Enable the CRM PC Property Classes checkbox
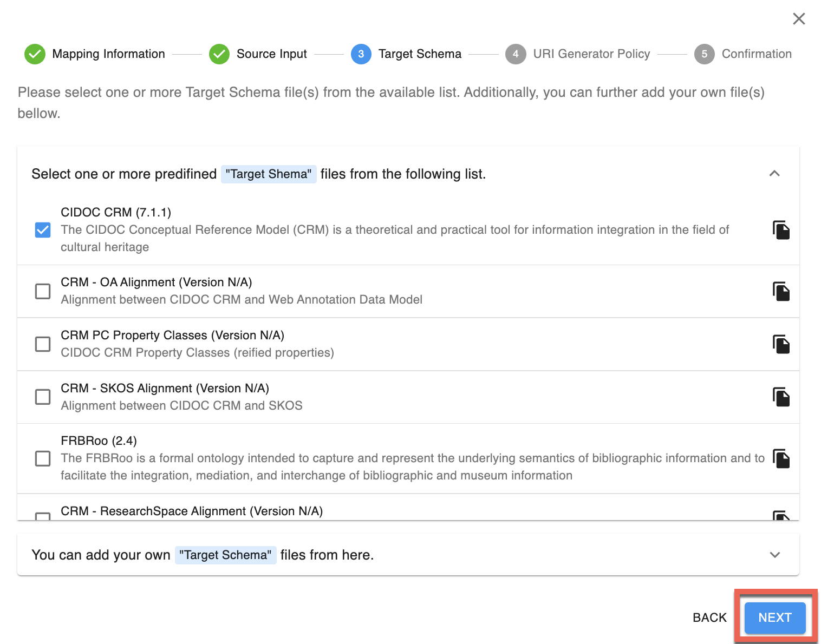Screen dimensions: 821x644 (43, 344)
